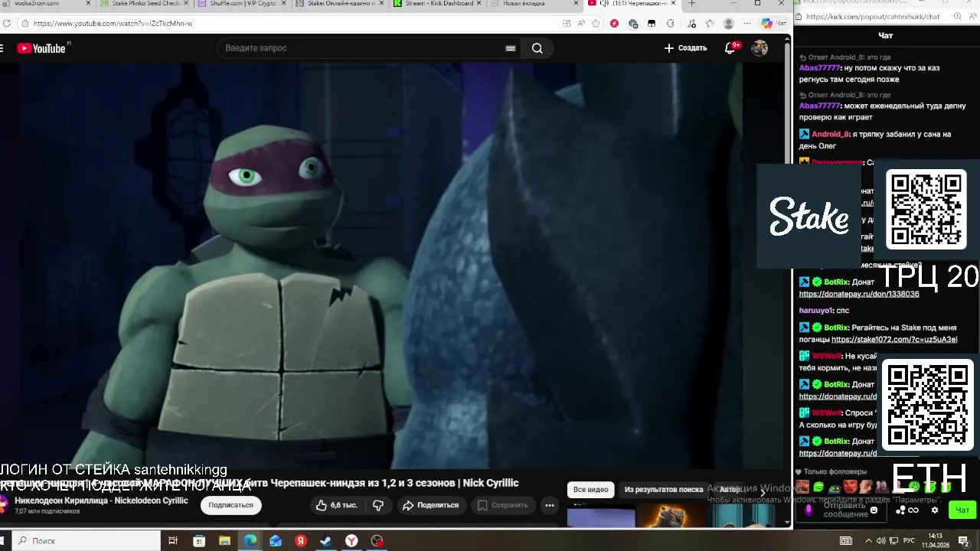Image resolution: width=980 pixels, height=551 pixels.
Task: Click Windows taskbar search box Поиск
Action: pos(87,541)
